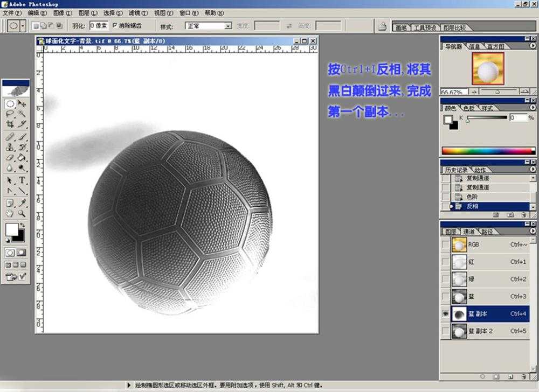Click the Lasso tool
539x392 pixels.
pyautogui.click(x=10, y=114)
